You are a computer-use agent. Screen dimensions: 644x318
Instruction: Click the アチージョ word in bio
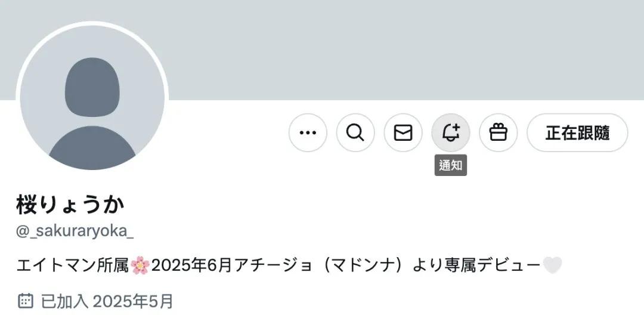[x=273, y=266]
